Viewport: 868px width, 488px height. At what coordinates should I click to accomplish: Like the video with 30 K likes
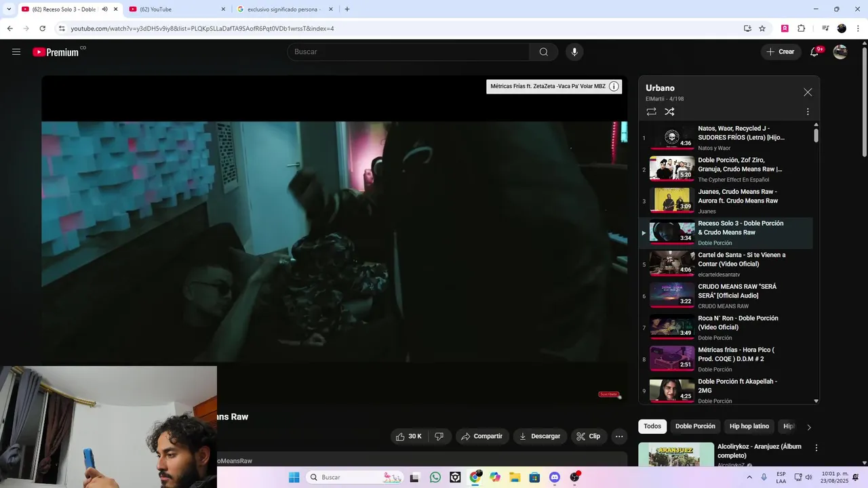(409, 436)
